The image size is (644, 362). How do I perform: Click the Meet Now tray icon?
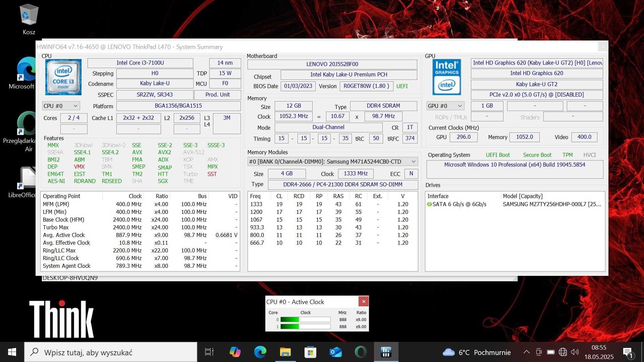[539, 352]
